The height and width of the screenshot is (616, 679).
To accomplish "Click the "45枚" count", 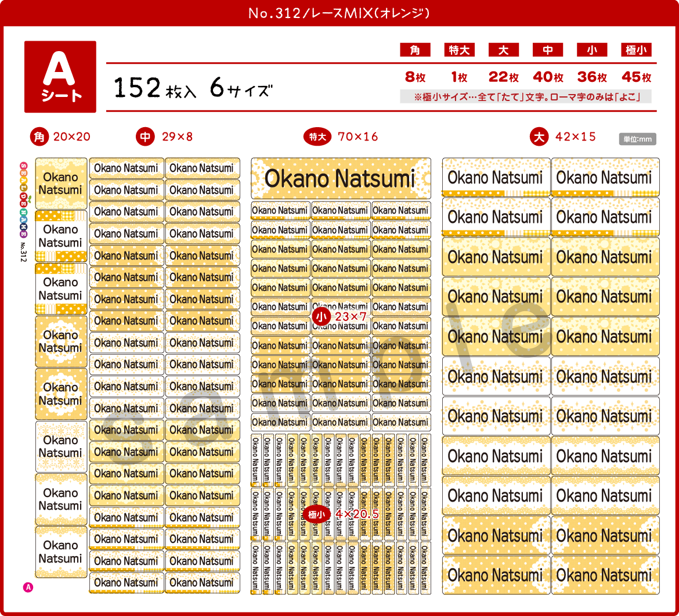I will (636, 77).
